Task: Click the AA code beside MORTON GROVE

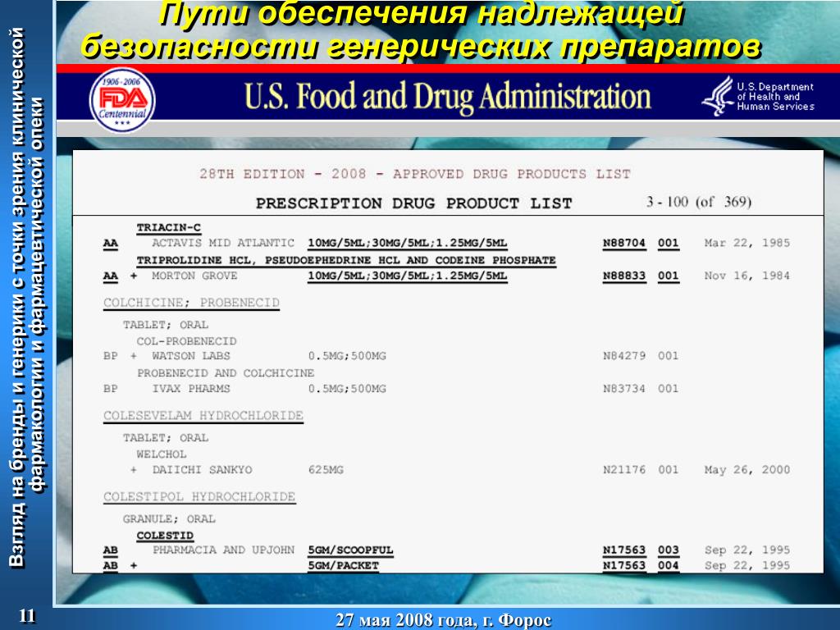Action: tap(111, 276)
